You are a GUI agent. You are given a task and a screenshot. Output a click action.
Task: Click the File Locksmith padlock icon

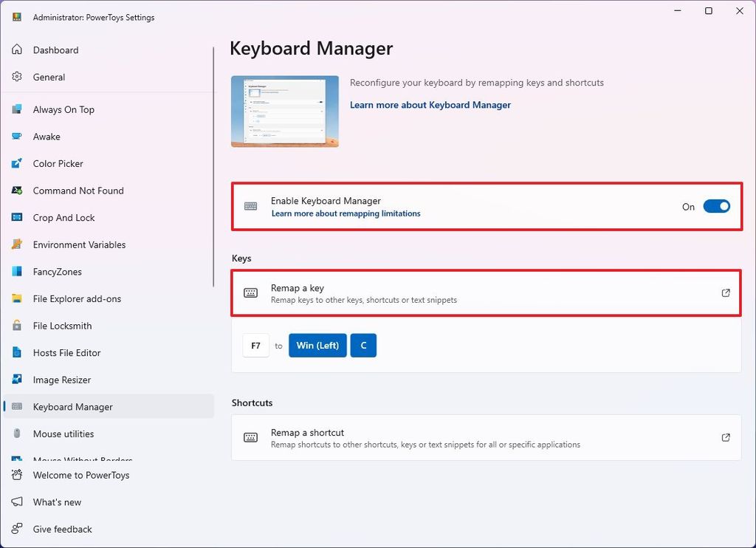(x=16, y=326)
